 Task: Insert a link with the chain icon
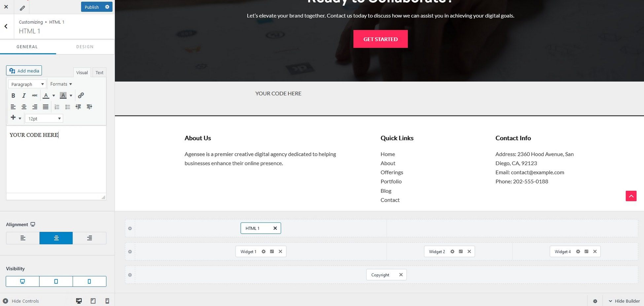coord(81,95)
